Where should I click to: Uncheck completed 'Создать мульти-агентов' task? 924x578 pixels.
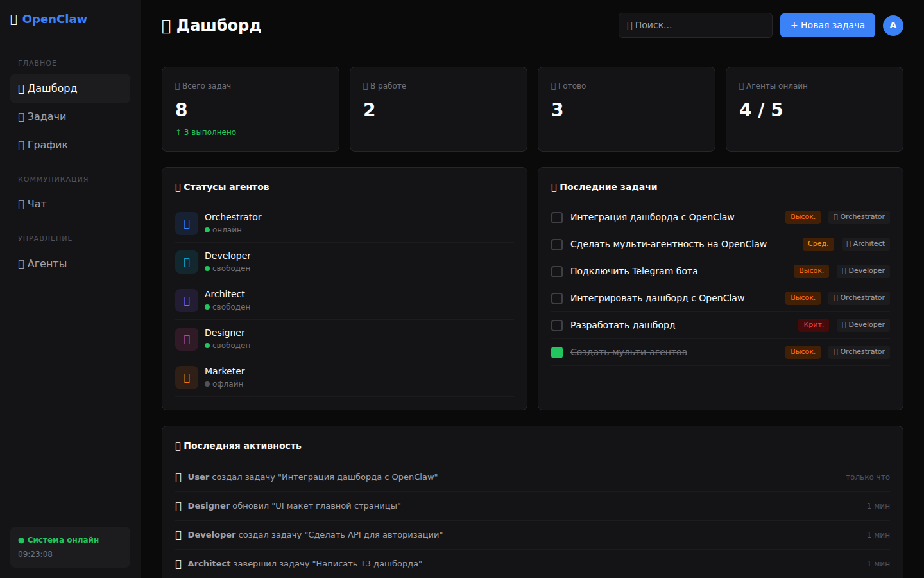pos(557,353)
